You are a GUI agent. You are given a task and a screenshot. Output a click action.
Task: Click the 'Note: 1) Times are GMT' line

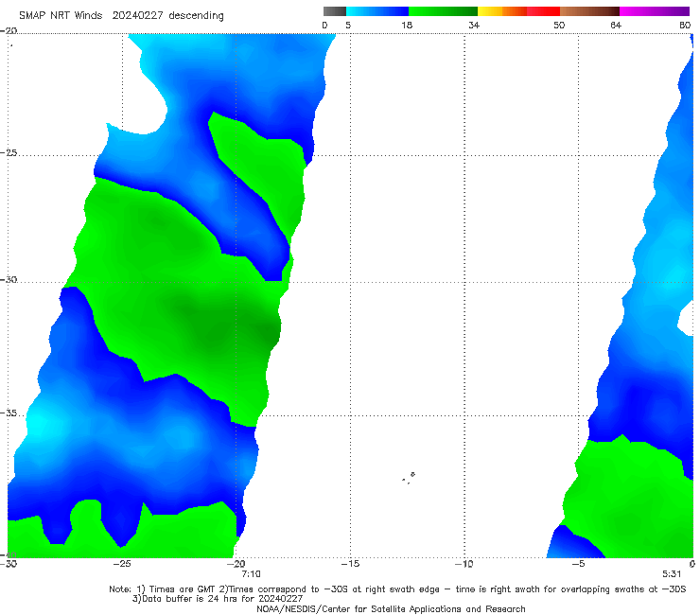click(x=397, y=589)
